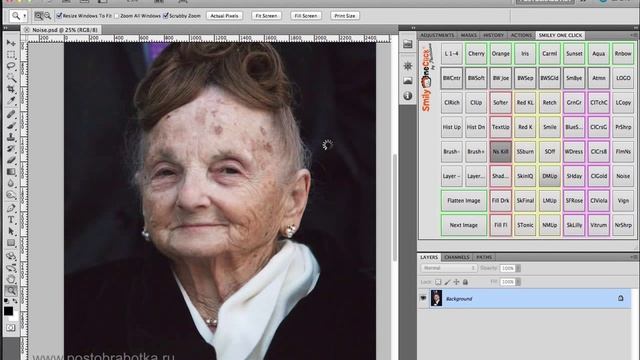Screen dimensions: 640x360
Task: Select the Quick Selection tool
Action: point(11,77)
